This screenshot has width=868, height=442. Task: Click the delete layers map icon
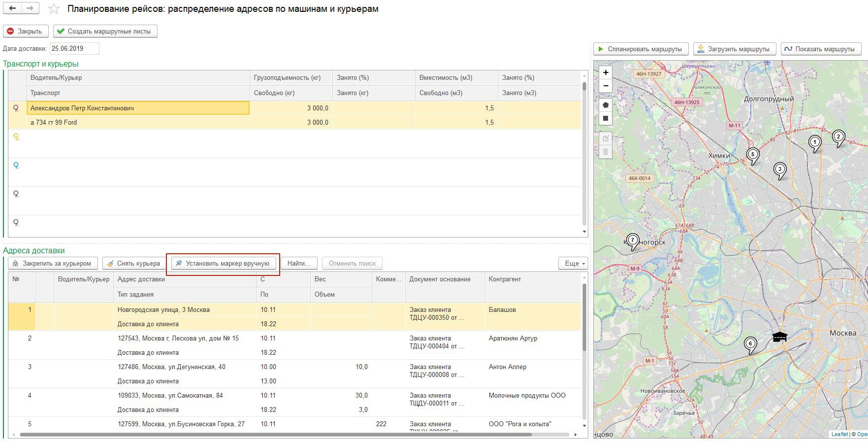click(606, 152)
